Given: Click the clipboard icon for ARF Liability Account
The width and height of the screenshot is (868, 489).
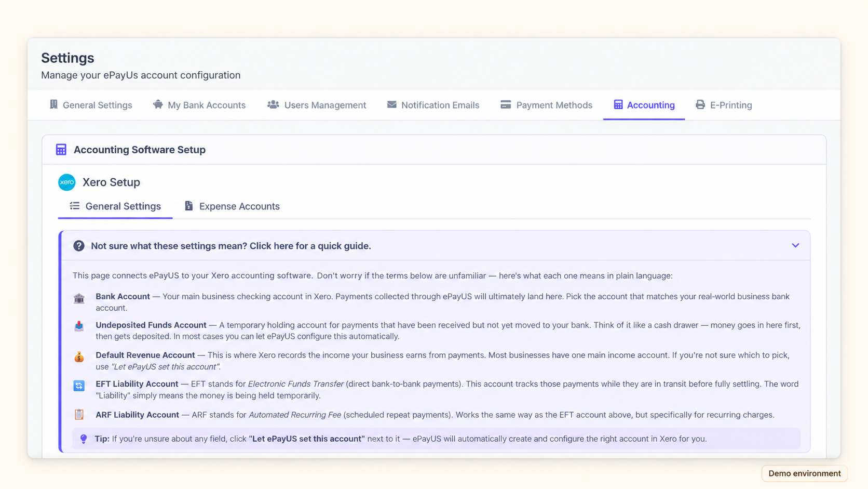Looking at the screenshot, I should pos(79,414).
